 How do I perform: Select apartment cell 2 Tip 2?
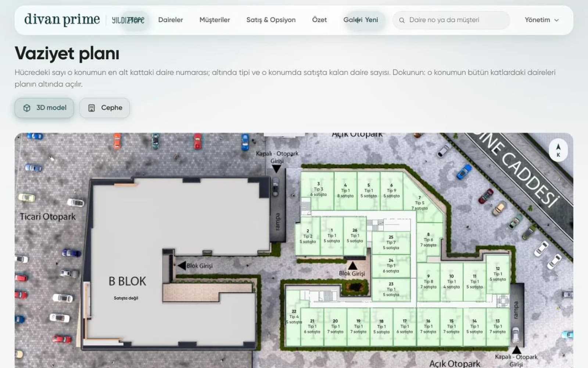(x=308, y=236)
